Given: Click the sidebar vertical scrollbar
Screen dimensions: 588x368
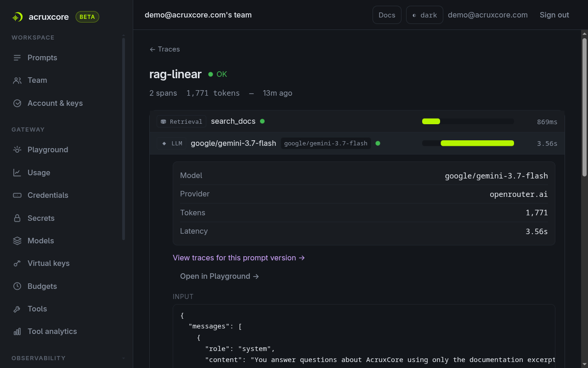Looking at the screenshot, I should pos(124,138).
